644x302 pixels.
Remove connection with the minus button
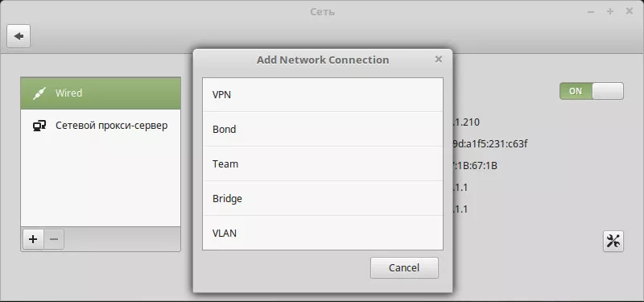point(54,238)
